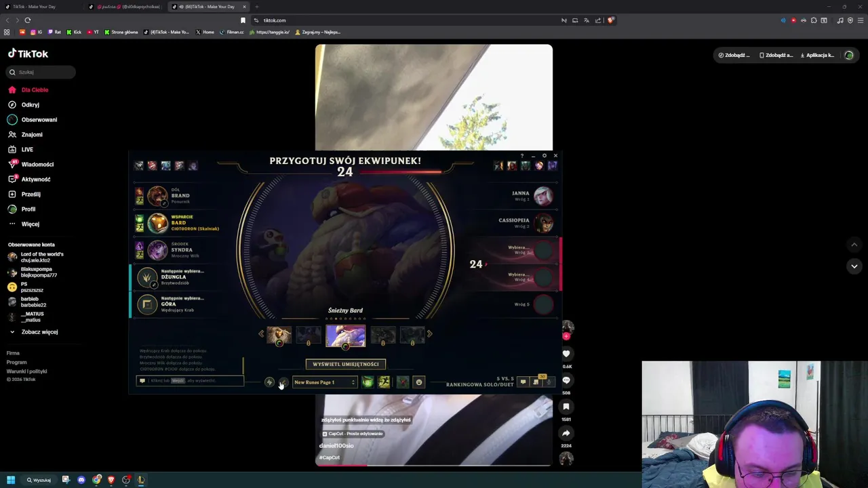This screenshot has height=488, width=868.
Task: Bookmark the TikTok video
Action: [x=566, y=407]
